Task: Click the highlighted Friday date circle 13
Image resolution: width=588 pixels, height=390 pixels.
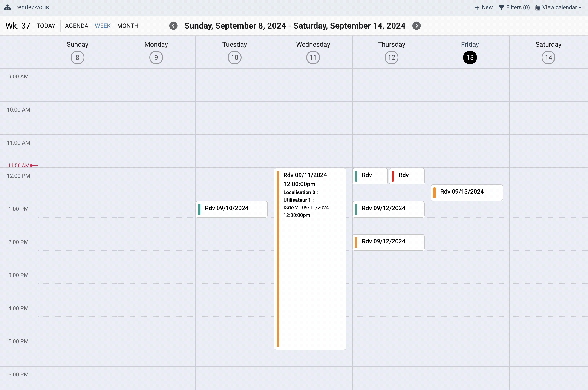Action: [470, 57]
